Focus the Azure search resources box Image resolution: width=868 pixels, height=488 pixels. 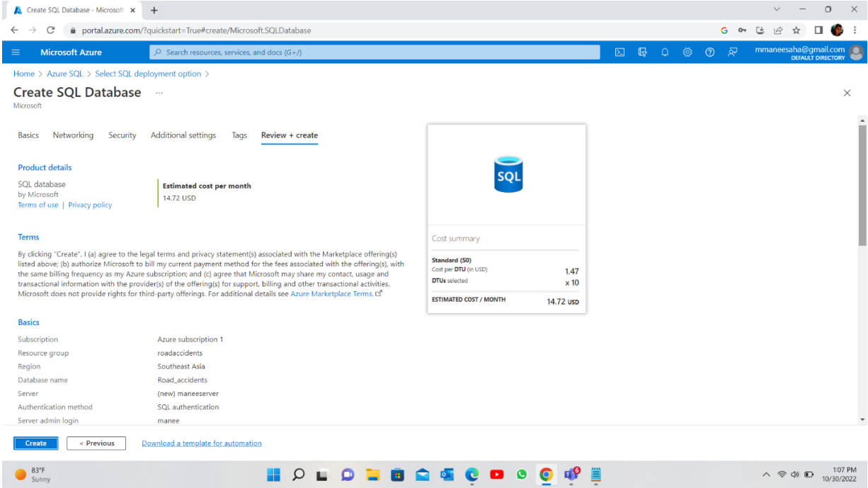coord(375,52)
